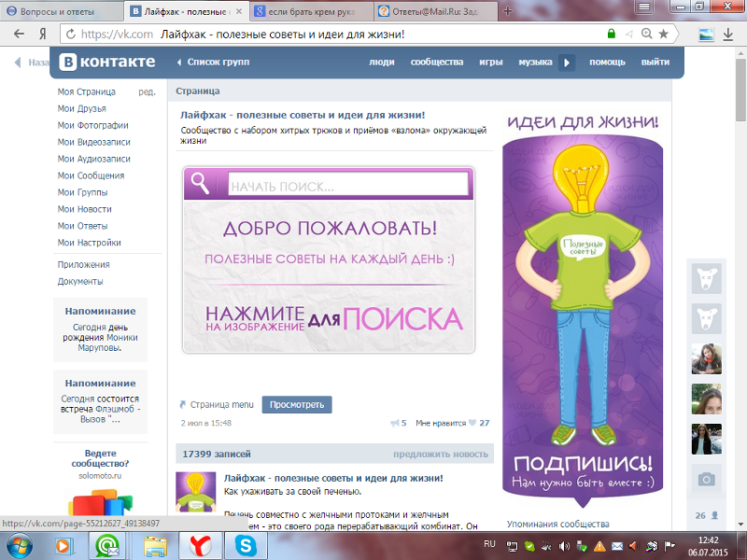The width and height of the screenshot is (747, 560).
Task: Open Мои Фотографии
Action: pyautogui.click(x=92, y=125)
